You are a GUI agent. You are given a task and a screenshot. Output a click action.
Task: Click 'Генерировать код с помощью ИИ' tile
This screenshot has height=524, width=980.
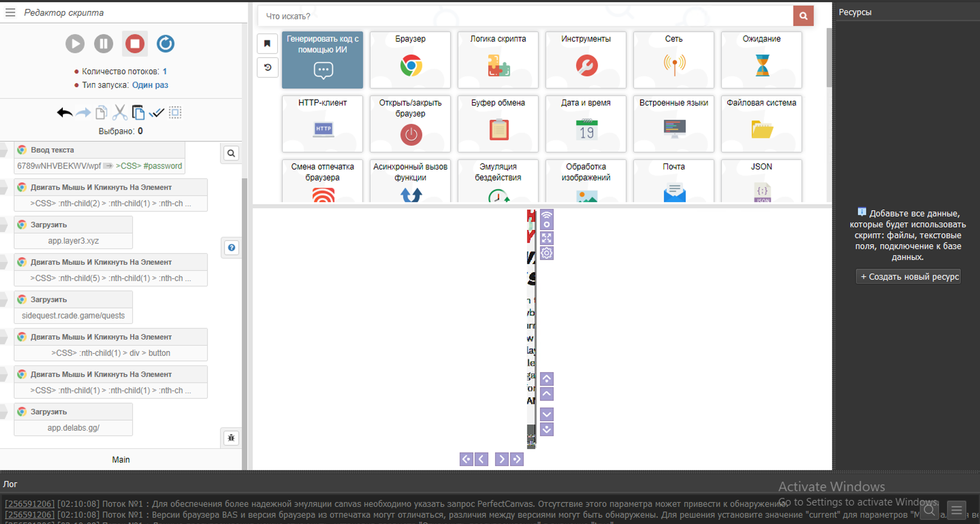322,60
